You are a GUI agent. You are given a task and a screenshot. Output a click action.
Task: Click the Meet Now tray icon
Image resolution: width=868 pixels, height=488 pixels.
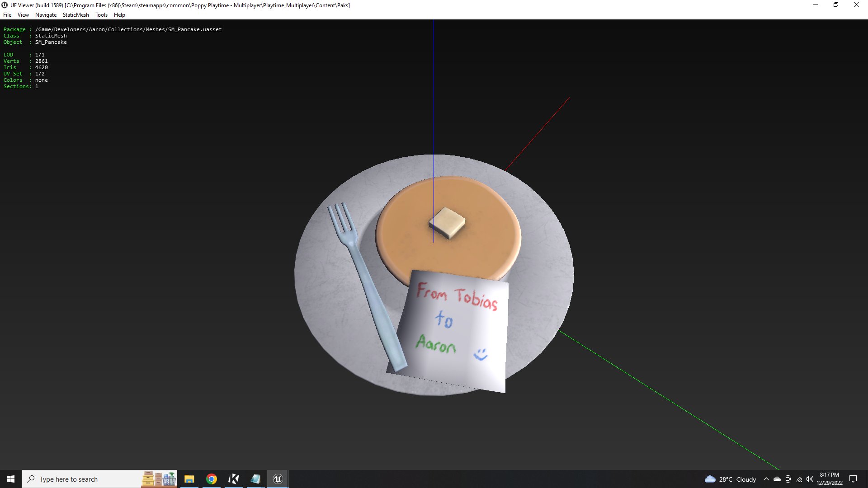point(788,479)
